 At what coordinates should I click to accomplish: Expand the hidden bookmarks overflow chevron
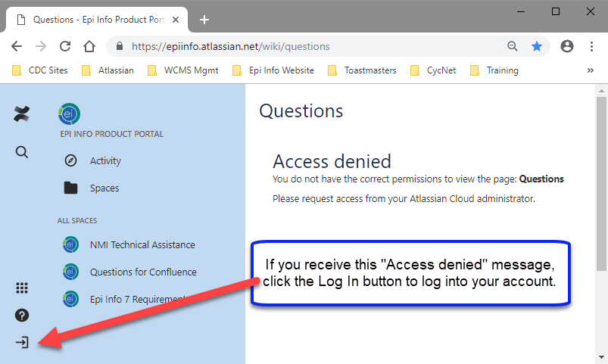[591, 70]
